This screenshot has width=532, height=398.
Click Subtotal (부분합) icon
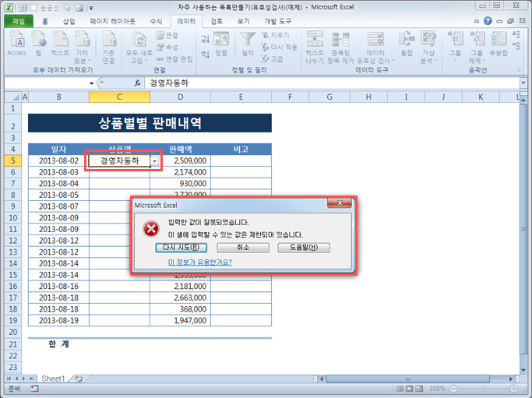pos(499,44)
